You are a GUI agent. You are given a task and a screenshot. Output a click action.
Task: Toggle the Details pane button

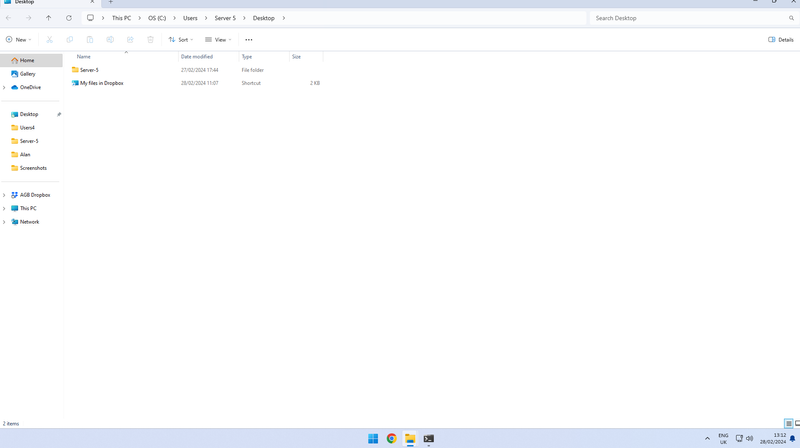[781, 39]
